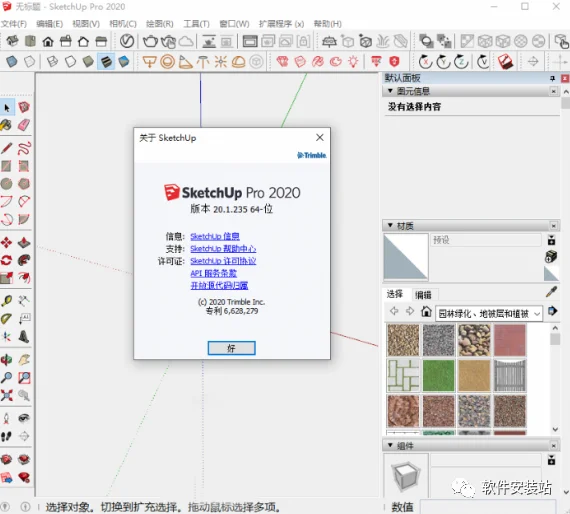Choose the Rotate tool
The height and width of the screenshot is (514, 570).
(6, 260)
